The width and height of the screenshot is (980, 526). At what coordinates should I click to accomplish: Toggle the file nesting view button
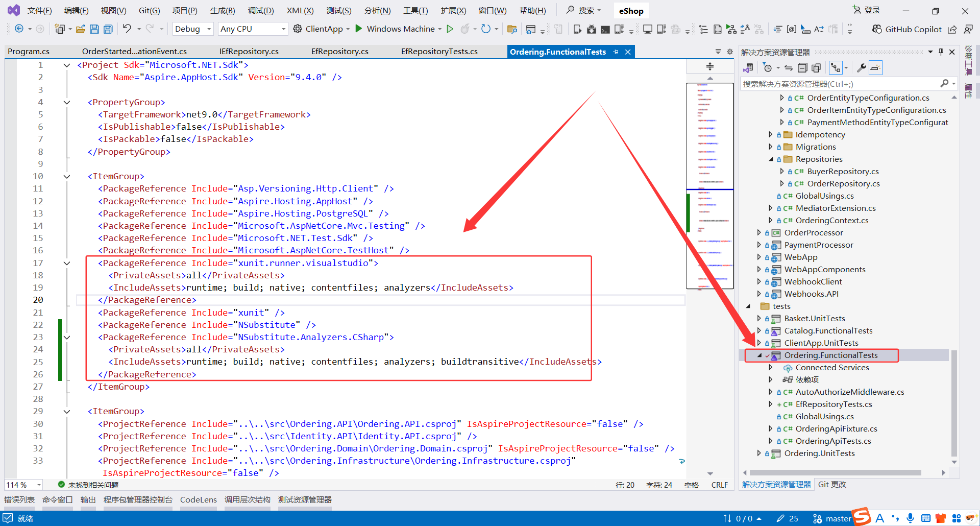(x=836, y=68)
